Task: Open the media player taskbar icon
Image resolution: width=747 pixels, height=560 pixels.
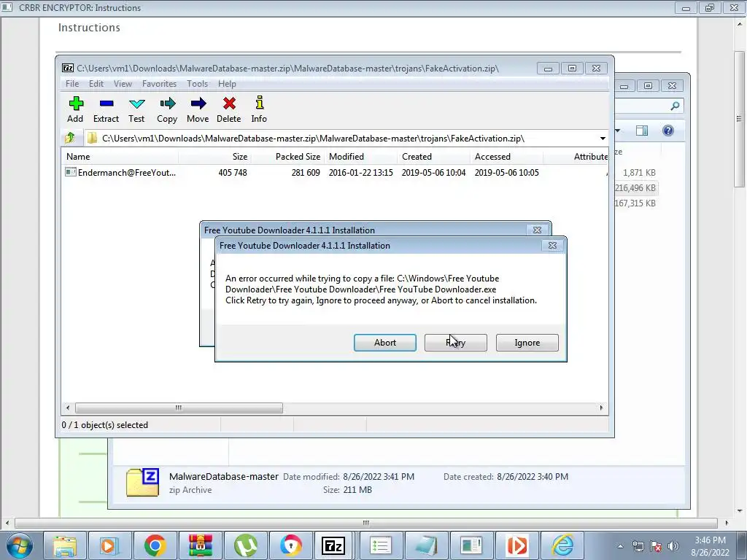Action: [110, 545]
